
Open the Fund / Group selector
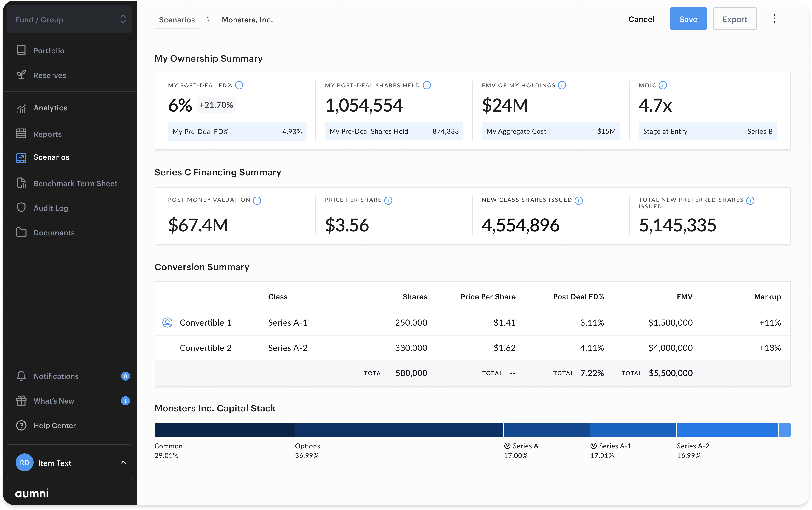click(69, 20)
